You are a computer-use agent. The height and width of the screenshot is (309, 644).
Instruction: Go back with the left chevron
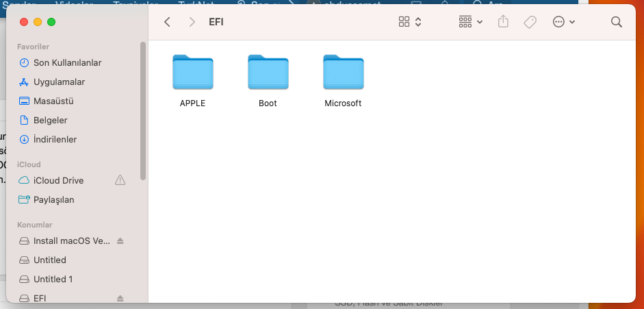(167, 22)
